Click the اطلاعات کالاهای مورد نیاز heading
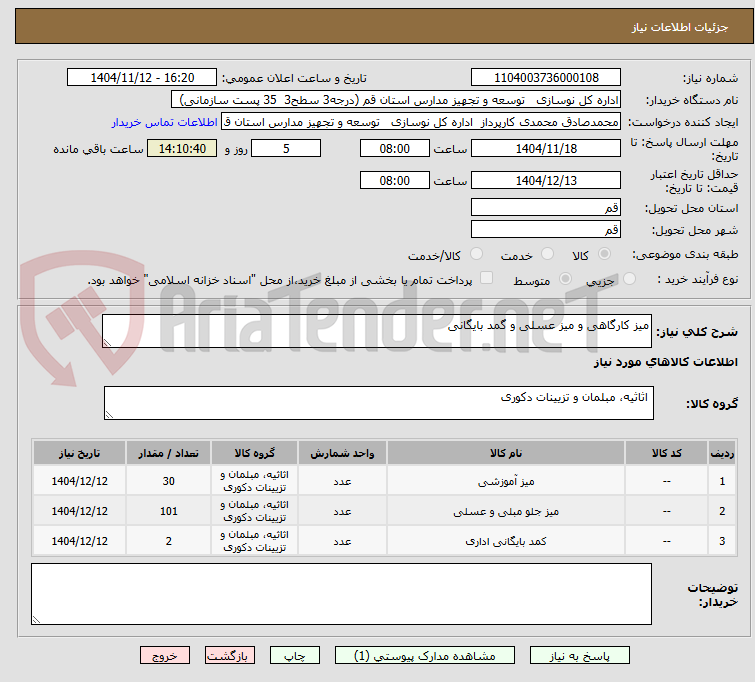This screenshot has height=682, width=755. 665,362
